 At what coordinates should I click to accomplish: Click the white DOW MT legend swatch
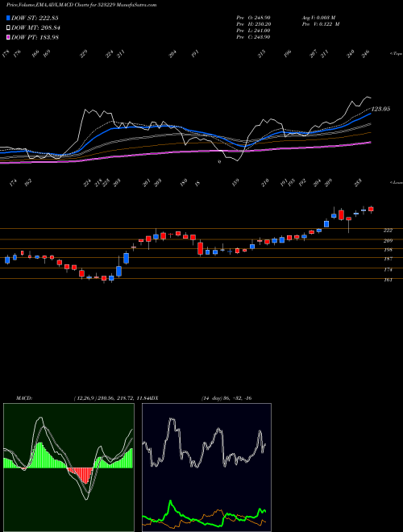click(8, 27)
